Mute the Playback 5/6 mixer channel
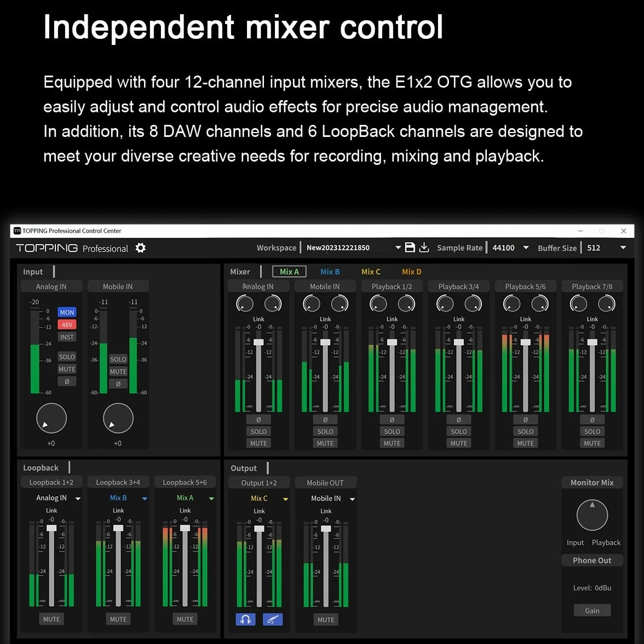The height and width of the screenshot is (644, 644). point(525,443)
